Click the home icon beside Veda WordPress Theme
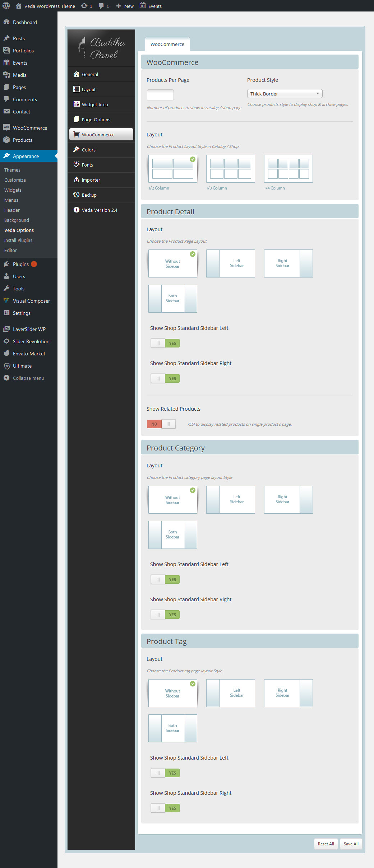374x868 pixels. [x=19, y=6]
